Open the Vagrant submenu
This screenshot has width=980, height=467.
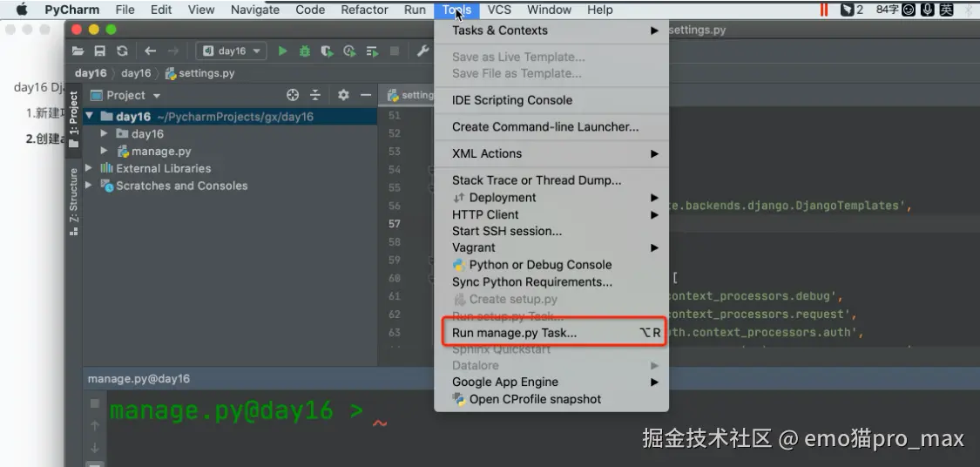[x=551, y=247]
